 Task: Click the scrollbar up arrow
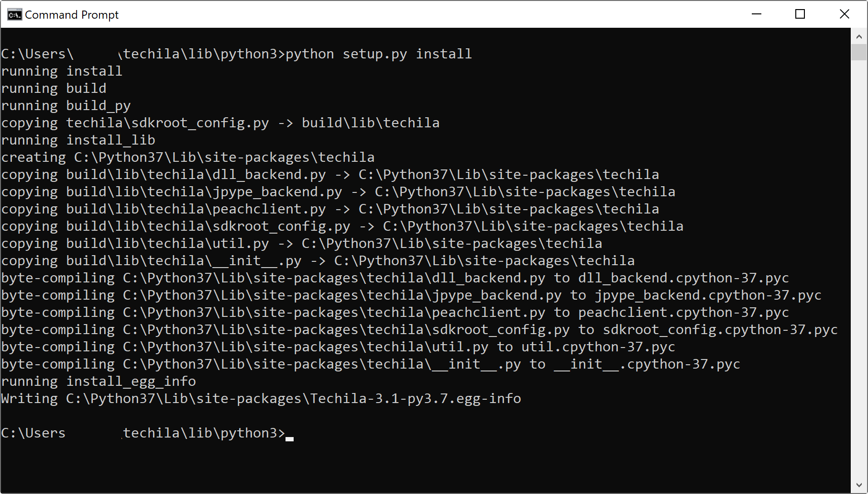tap(859, 36)
